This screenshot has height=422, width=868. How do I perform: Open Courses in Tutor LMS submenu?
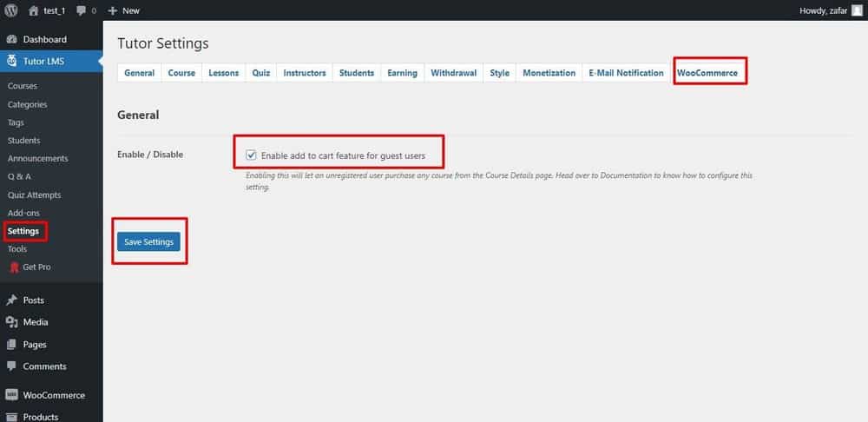[x=23, y=86]
